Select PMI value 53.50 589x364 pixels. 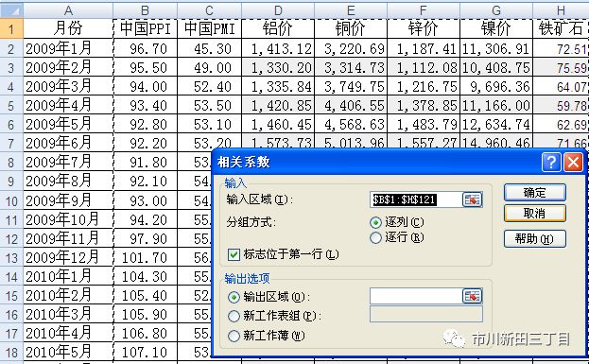click(209, 105)
